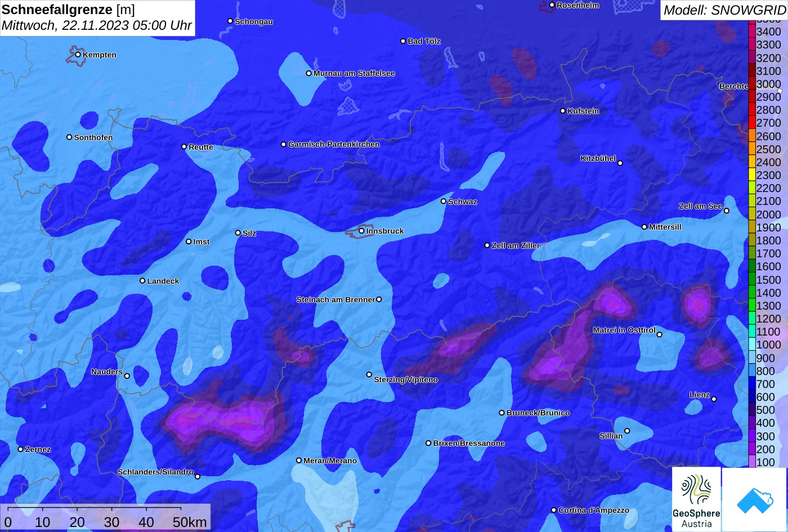Click the 'Zell am Ziller' label

click(516, 246)
